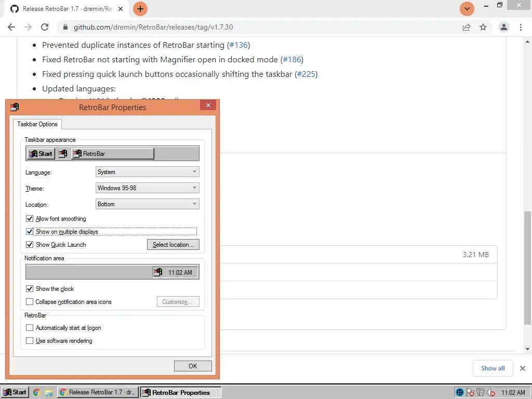
Task: Click RetroBar Properties taskbar button
Action: (x=181, y=393)
